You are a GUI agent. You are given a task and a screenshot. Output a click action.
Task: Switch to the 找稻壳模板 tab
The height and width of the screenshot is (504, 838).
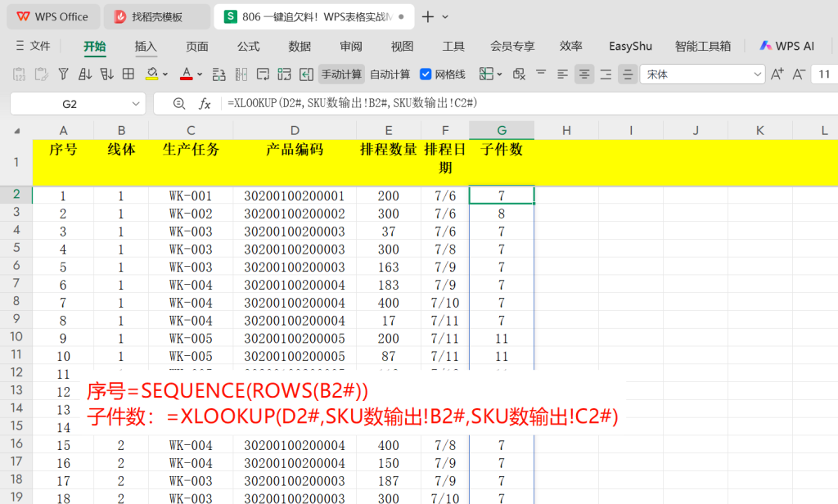[x=156, y=16]
